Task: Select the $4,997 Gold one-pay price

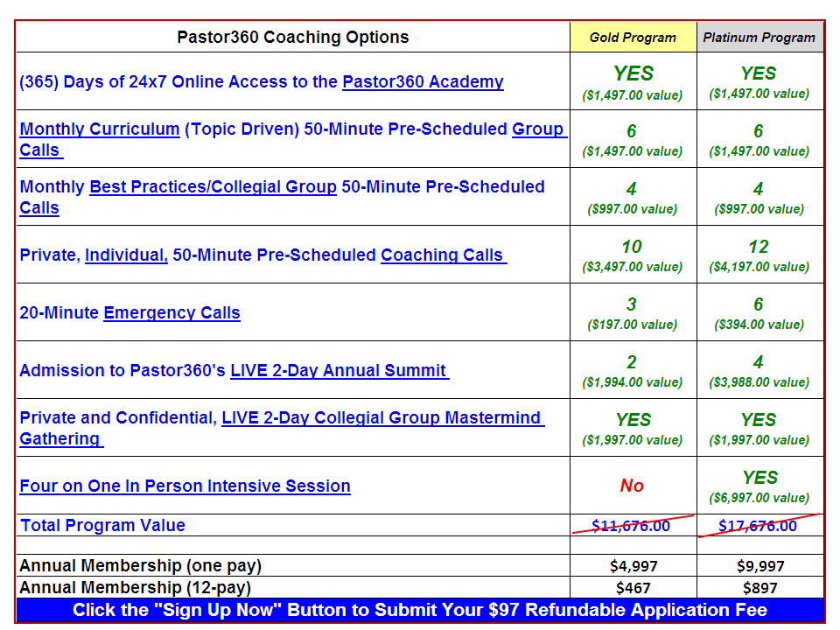Action: 633,566
